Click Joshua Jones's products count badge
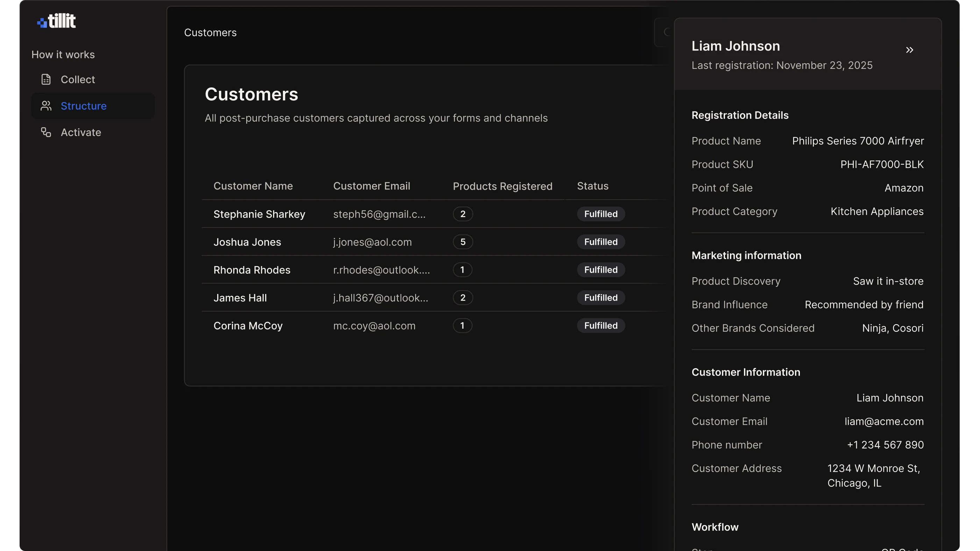This screenshot has height=551, width=980. click(x=463, y=242)
